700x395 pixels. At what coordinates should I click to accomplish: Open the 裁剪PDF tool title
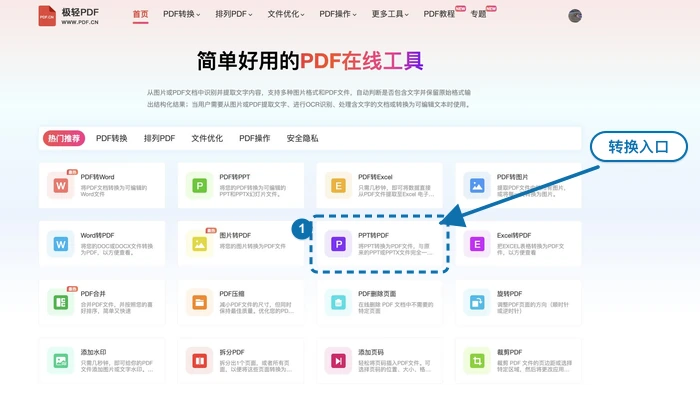(509, 353)
